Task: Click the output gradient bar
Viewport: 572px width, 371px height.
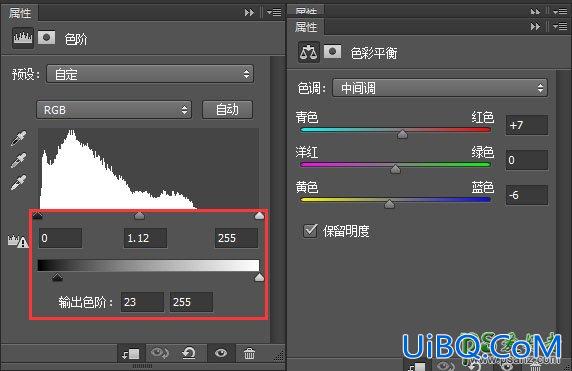Action: [148, 265]
